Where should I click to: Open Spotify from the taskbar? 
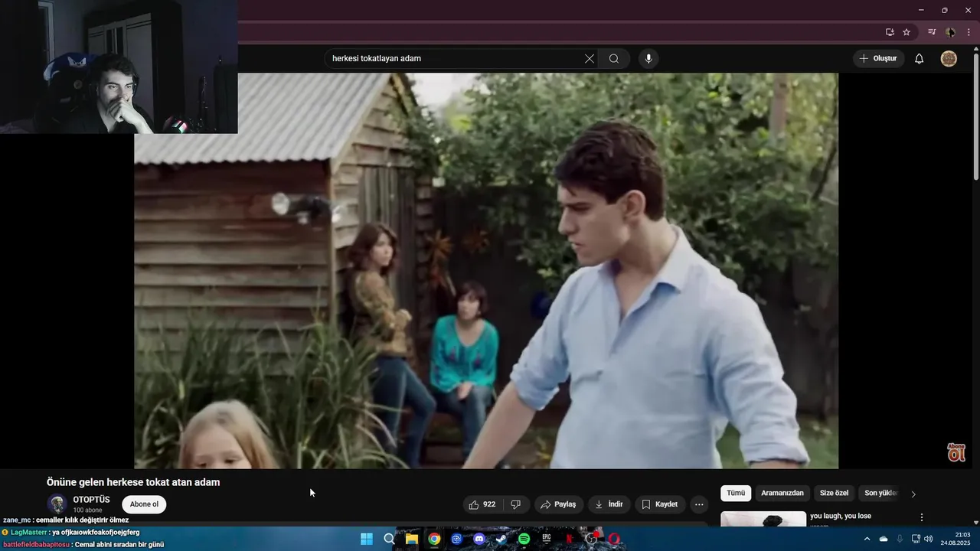click(x=524, y=539)
